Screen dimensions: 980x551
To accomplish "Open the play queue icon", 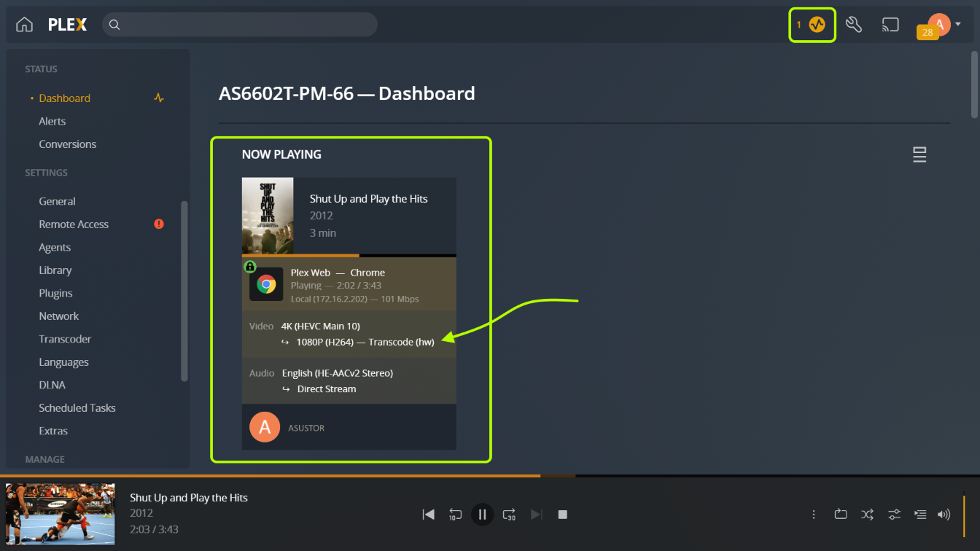I will [x=920, y=515].
